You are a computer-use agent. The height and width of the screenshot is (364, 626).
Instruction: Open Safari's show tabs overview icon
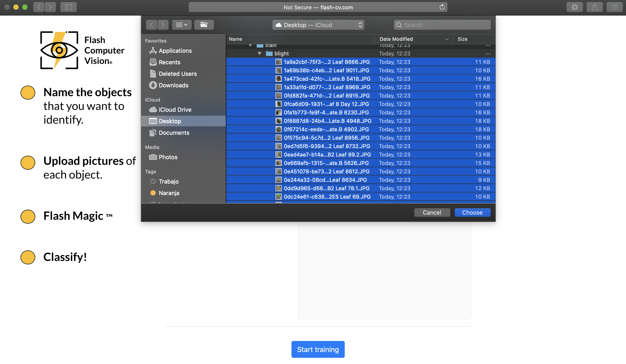click(614, 7)
